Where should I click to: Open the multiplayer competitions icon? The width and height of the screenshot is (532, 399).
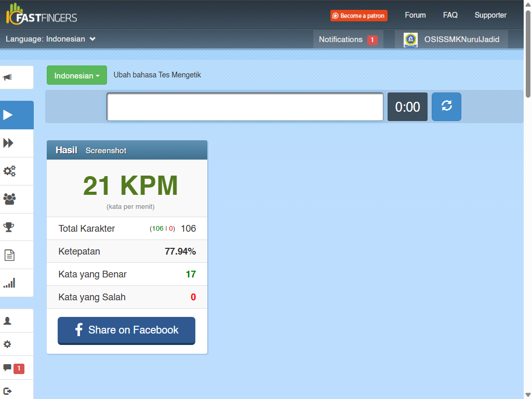click(9, 199)
